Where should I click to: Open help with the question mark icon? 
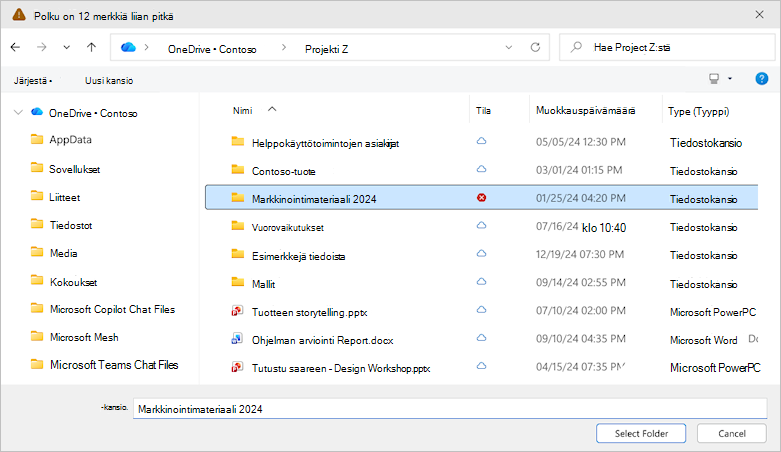762,79
